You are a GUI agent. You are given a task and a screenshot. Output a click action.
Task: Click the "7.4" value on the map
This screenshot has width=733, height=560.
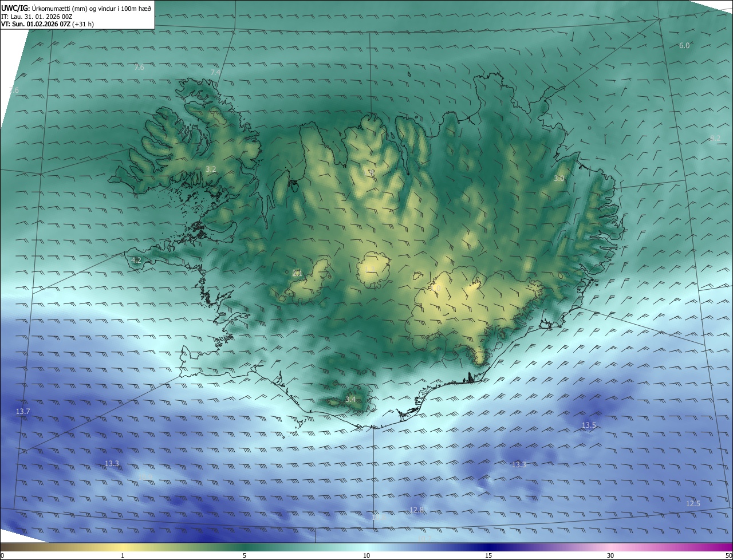click(x=215, y=72)
